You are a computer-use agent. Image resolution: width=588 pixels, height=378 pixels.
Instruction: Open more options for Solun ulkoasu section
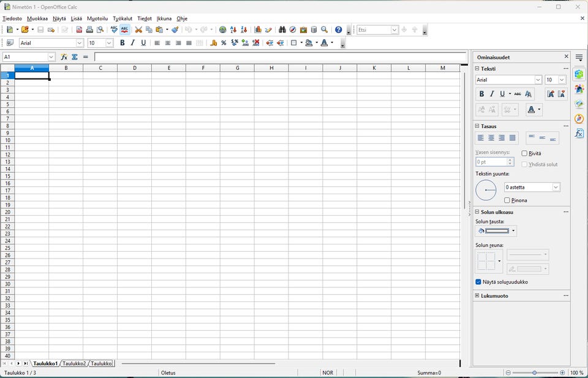coord(566,212)
